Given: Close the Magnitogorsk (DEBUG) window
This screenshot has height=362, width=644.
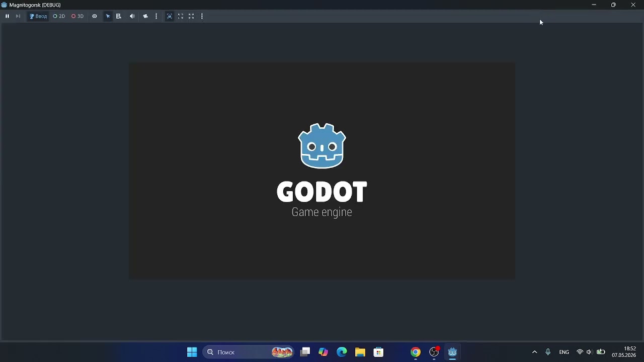Looking at the screenshot, I should pos(633,5).
